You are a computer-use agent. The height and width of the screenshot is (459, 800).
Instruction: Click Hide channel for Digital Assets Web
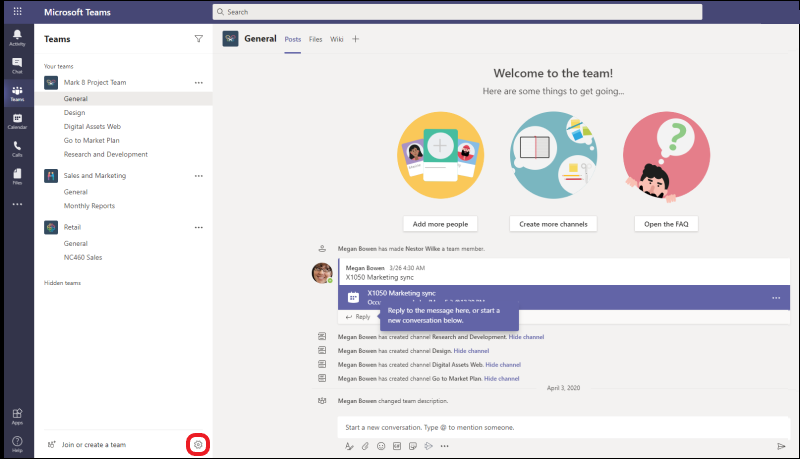(503, 365)
